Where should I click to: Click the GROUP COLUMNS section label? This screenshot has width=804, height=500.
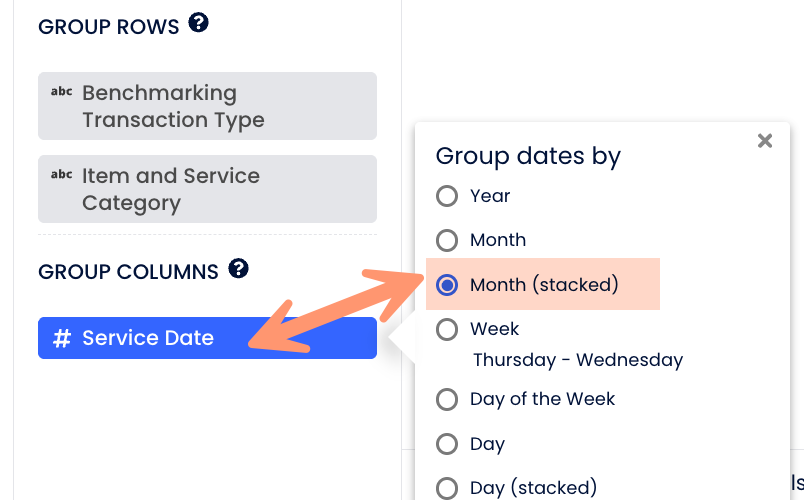pos(128,272)
